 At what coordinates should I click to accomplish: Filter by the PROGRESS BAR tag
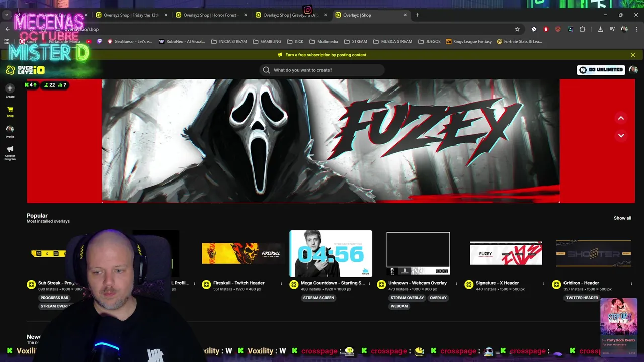[54, 298]
